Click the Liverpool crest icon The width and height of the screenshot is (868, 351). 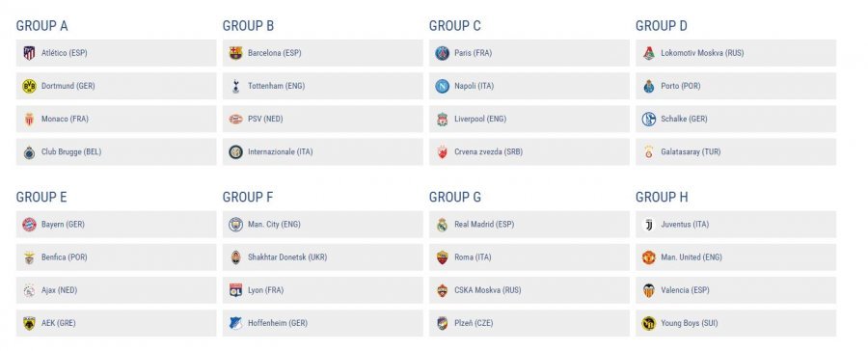pos(442,119)
